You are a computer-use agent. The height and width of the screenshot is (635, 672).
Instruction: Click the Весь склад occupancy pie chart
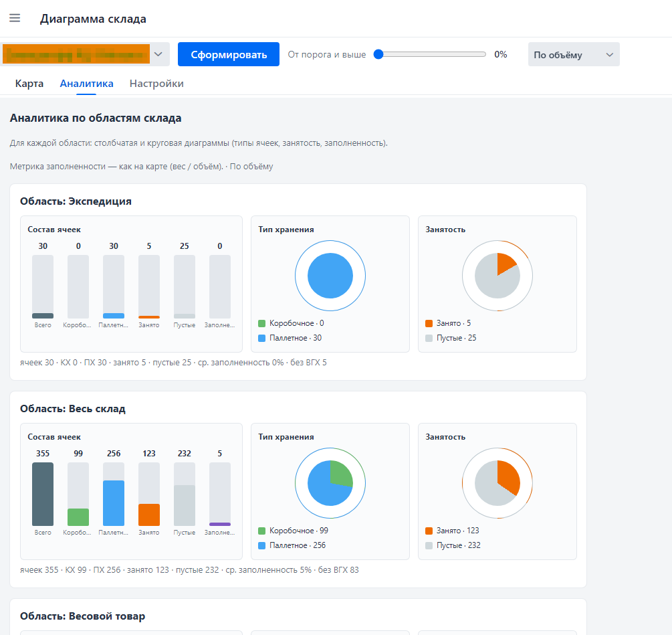pyautogui.click(x=497, y=483)
